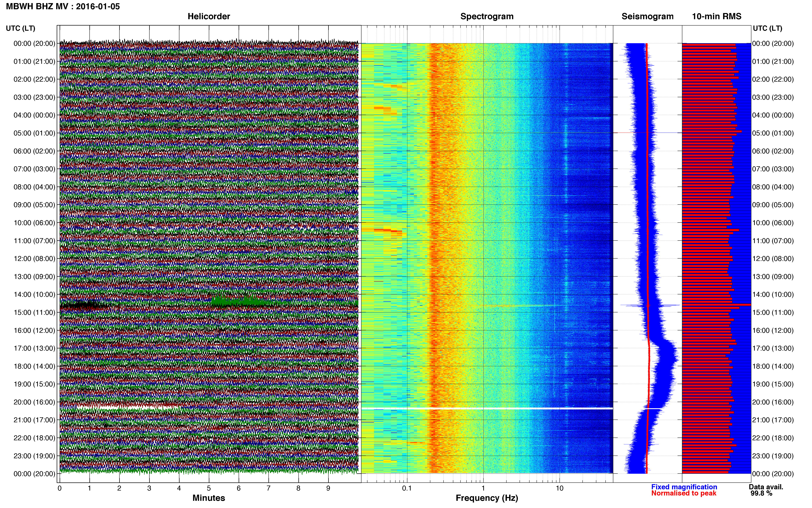This screenshot has width=812, height=508.
Task: Click the '10-min RMS' panel heading
Action: click(716, 16)
